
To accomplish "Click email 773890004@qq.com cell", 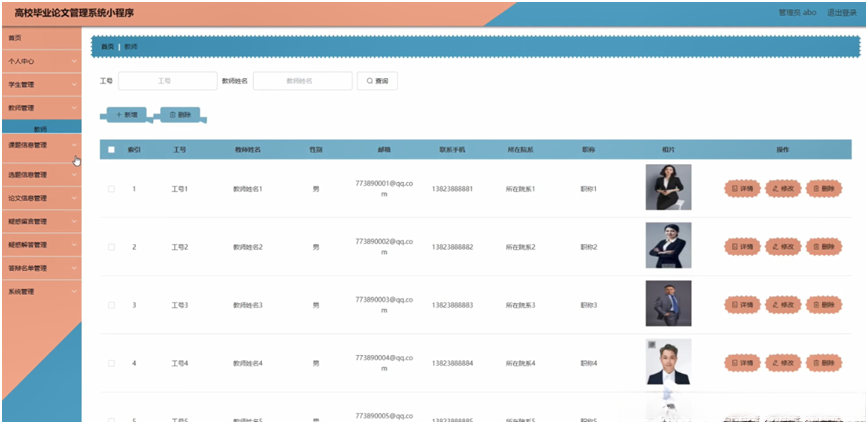I will pos(384,363).
